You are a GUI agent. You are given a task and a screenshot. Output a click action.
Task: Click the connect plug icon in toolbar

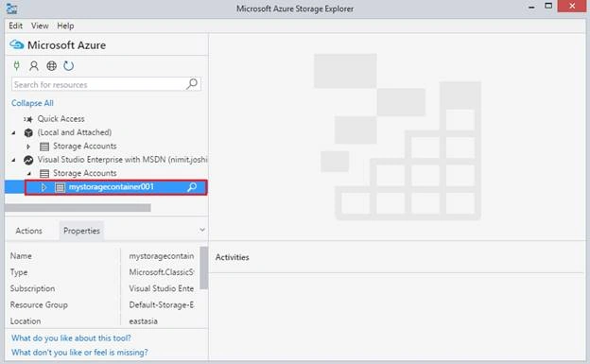pos(17,66)
